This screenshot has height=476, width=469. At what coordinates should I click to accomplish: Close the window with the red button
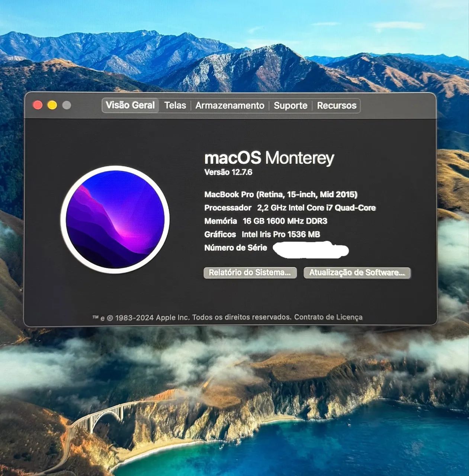pyautogui.click(x=38, y=105)
